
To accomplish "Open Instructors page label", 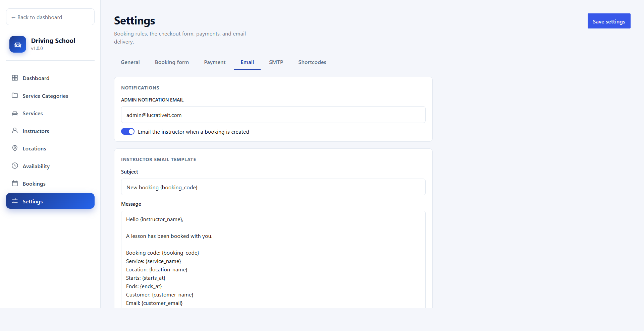I will click(36, 131).
